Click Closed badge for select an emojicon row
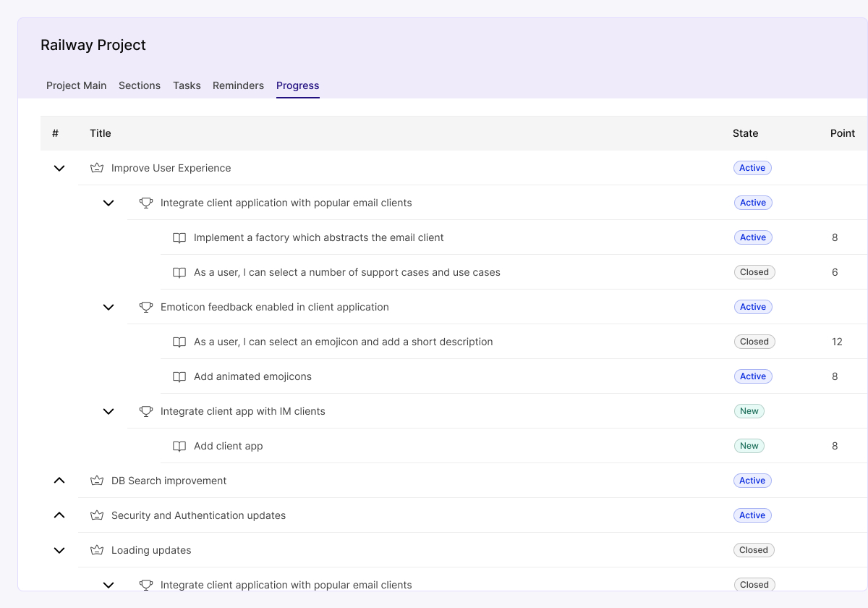The width and height of the screenshot is (868, 608). click(754, 342)
